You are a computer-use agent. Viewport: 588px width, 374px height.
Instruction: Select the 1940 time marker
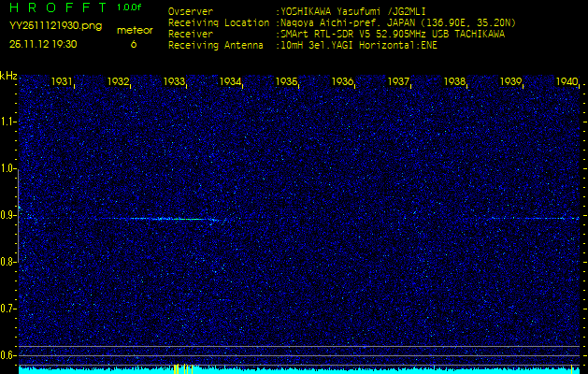(x=566, y=82)
